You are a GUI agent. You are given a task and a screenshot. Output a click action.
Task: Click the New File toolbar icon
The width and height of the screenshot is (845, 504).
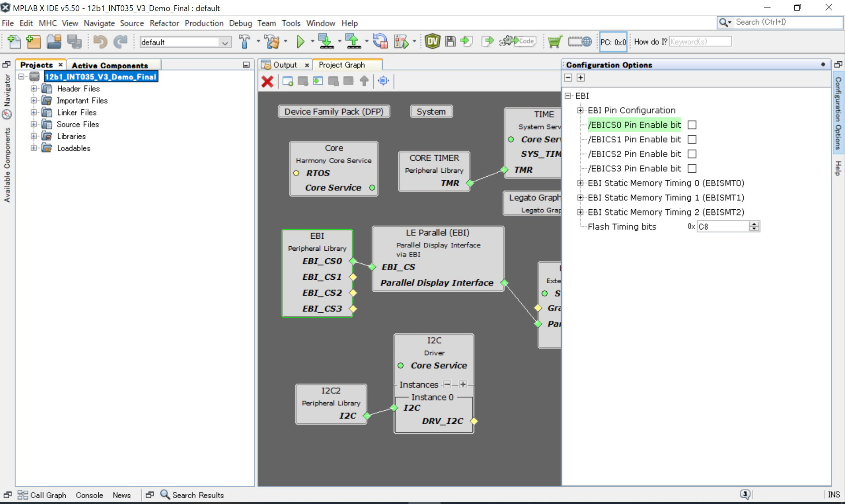(x=14, y=42)
